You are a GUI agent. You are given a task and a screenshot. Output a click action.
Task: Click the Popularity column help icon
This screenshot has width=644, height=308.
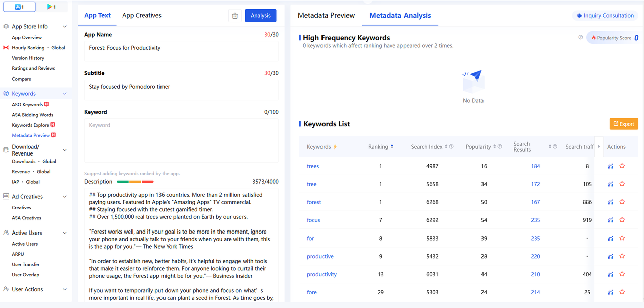(500, 147)
